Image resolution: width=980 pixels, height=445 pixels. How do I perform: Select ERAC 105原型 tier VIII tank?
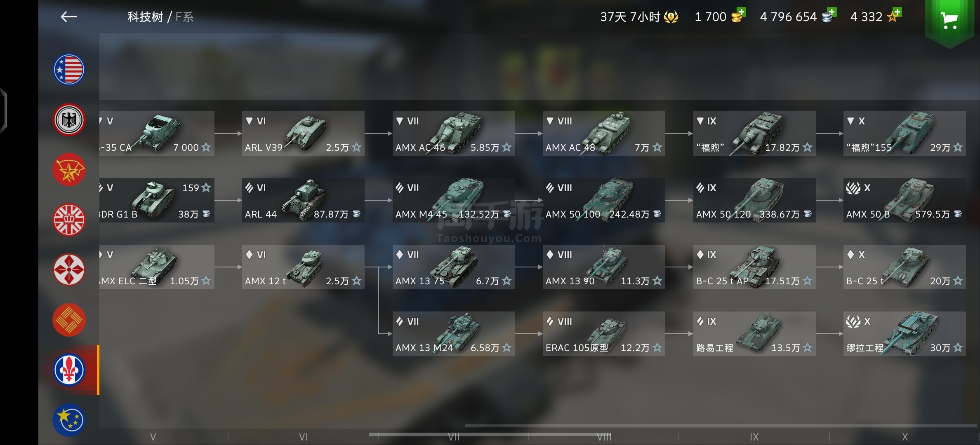604,334
